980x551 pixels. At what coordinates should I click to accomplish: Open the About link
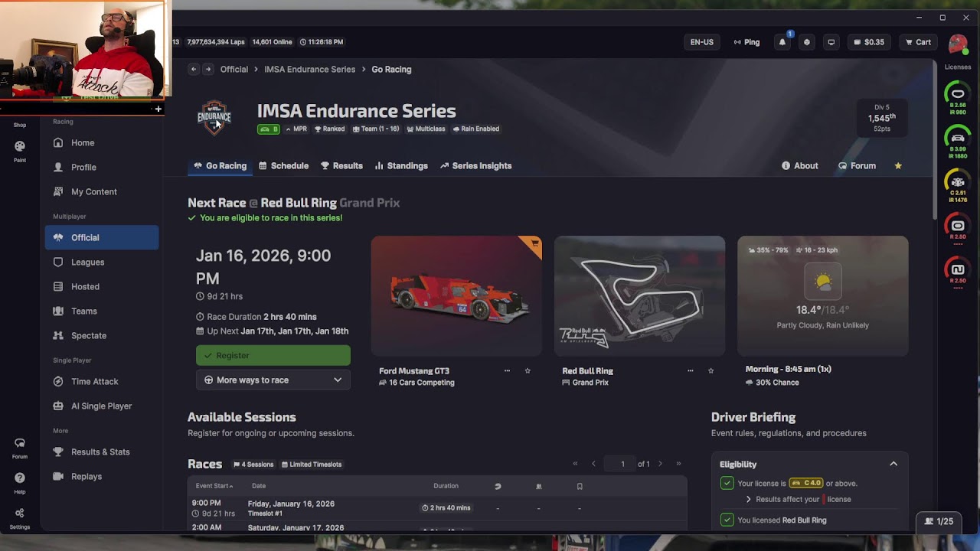coord(800,165)
